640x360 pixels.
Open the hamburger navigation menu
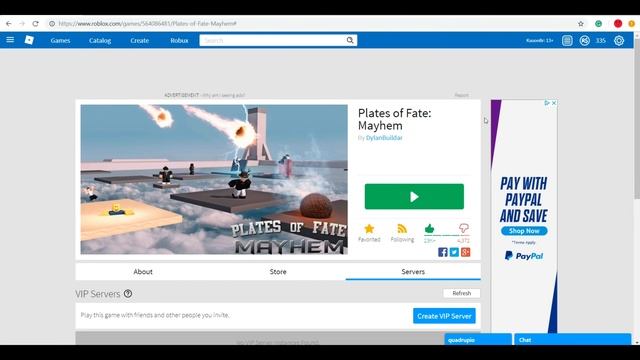click(x=10, y=40)
